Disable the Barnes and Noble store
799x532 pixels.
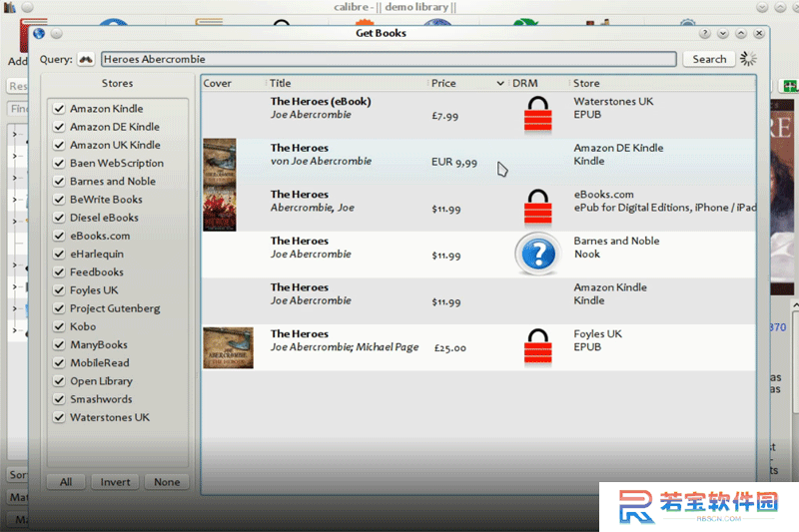pos(59,182)
